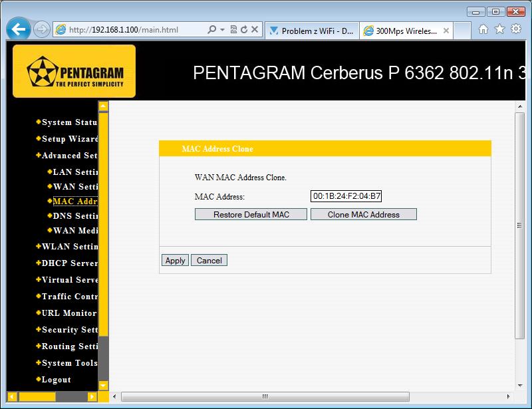532x409 pixels.
Task: Open DNS Settings submenu item
Action: (75, 216)
